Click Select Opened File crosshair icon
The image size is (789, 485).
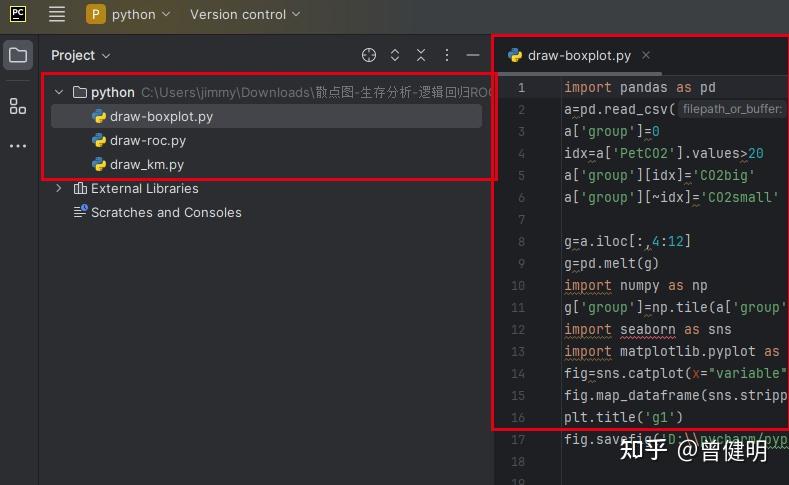[369, 55]
